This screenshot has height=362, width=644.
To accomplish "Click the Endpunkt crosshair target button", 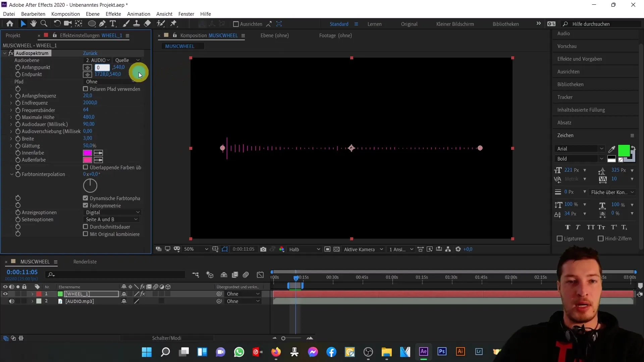I will 87,74.
